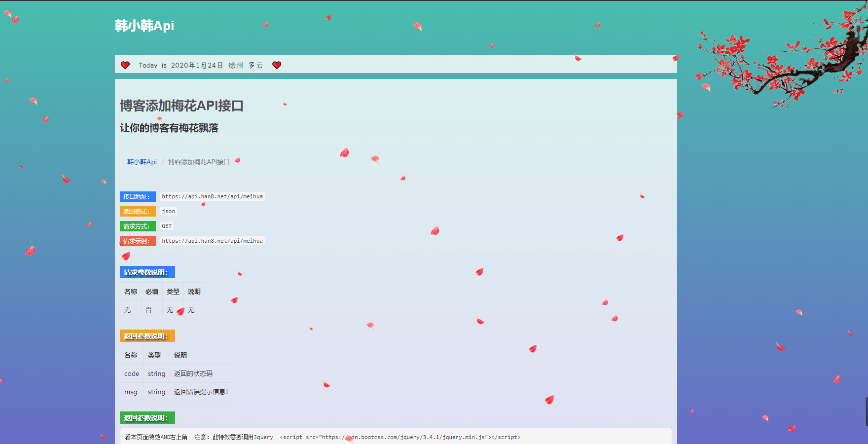Click the red 请求示例 label
This screenshot has height=444, width=868.
tap(137, 241)
